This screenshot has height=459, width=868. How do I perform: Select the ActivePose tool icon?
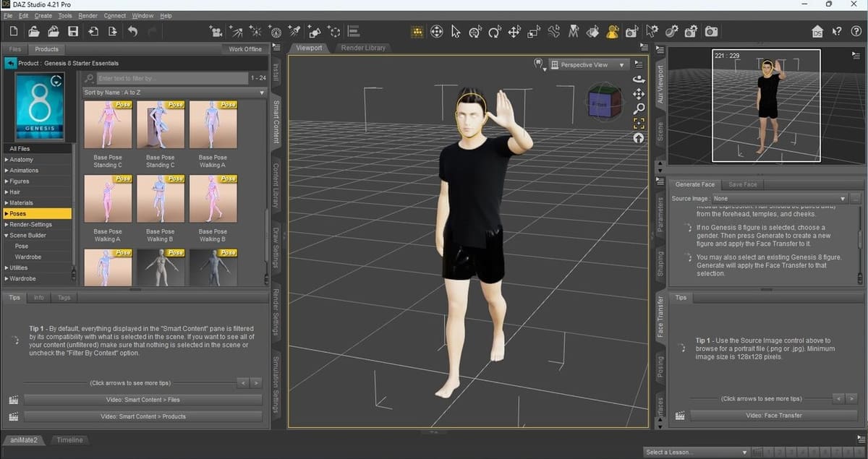tap(554, 31)
